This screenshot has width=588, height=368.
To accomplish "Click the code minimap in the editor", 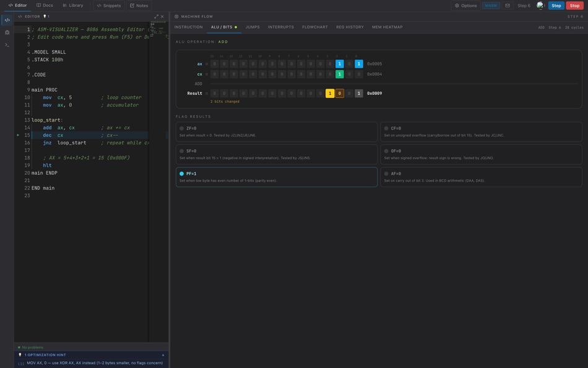I will coord(159,30).
